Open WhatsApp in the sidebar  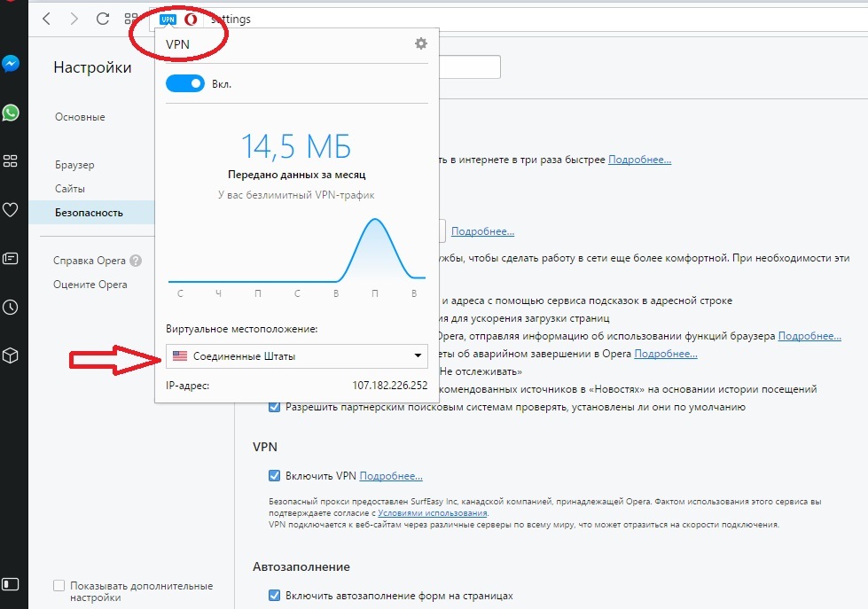(x=11, y=113)
